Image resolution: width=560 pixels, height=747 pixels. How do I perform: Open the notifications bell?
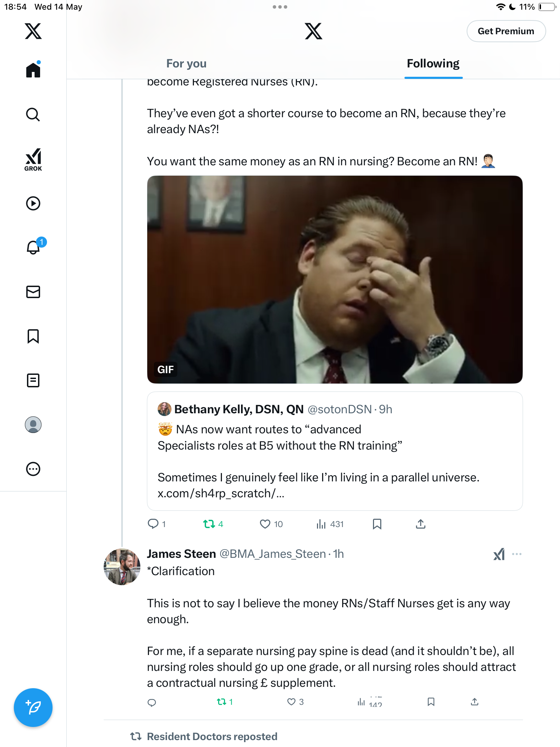click(34, 247)
